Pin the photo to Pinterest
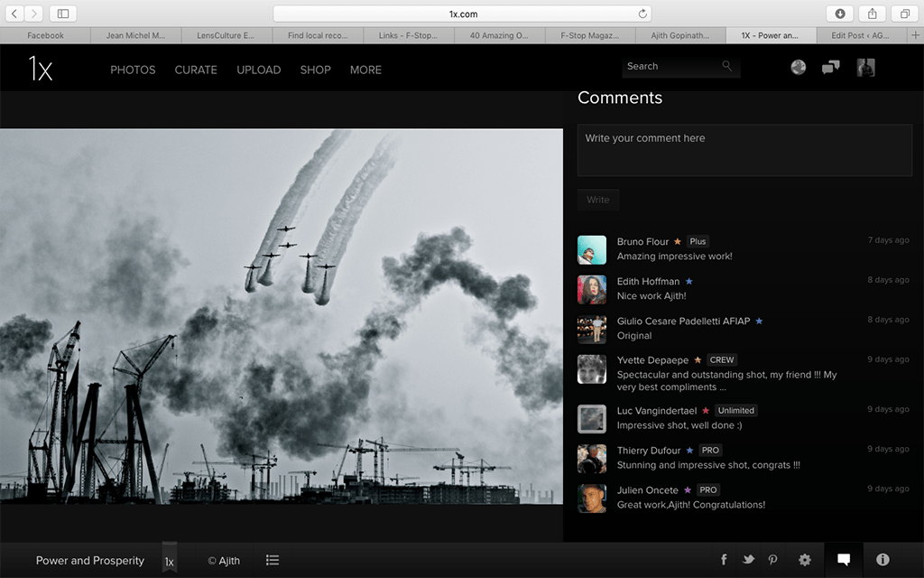This screenshot has height=578, width=924. (772, 560)
